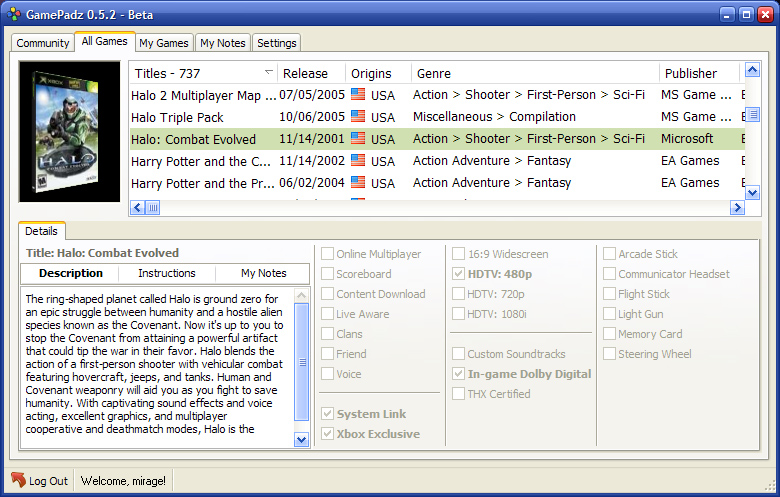This screenshot has width=780, height=497.
Task: Toggle Content Download checkbox
Action: pos(327,294)
